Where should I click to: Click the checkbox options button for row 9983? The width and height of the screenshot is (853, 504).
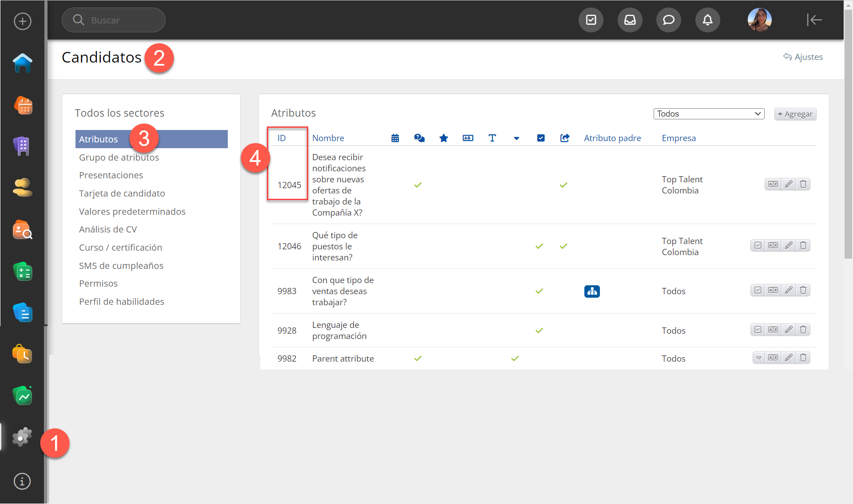[x=758, y=290]
